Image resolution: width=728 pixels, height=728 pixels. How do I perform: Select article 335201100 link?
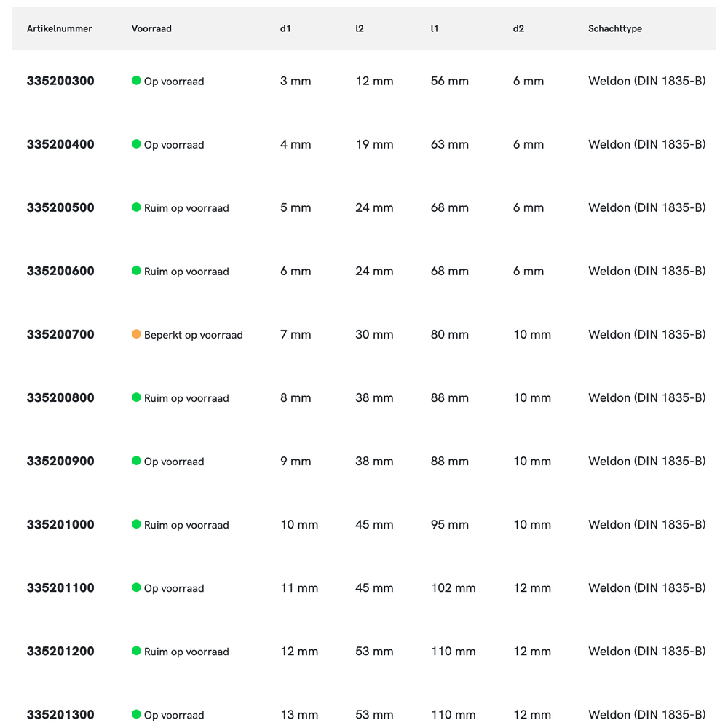pos(60,588)
